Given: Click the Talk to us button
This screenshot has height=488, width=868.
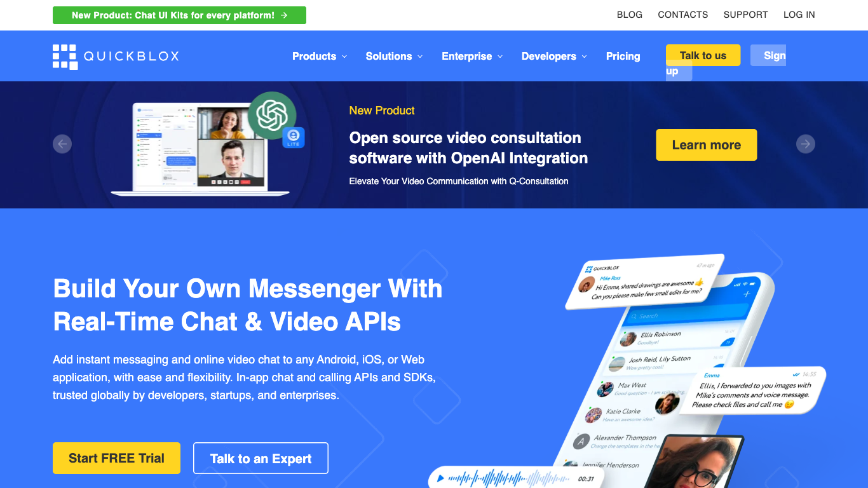Looking at the screenshot, I should [703, 55].
